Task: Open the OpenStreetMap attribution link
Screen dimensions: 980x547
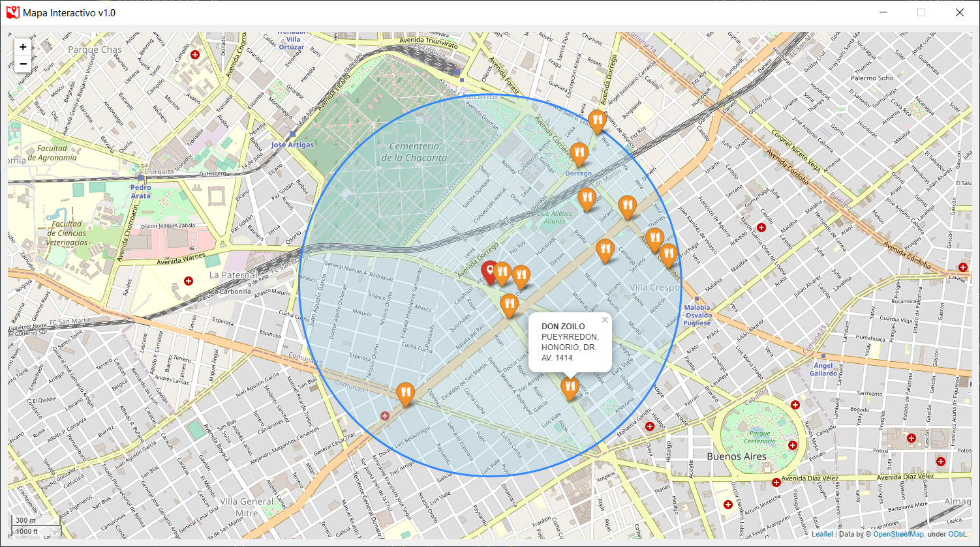Action: (x=898, y=534)
